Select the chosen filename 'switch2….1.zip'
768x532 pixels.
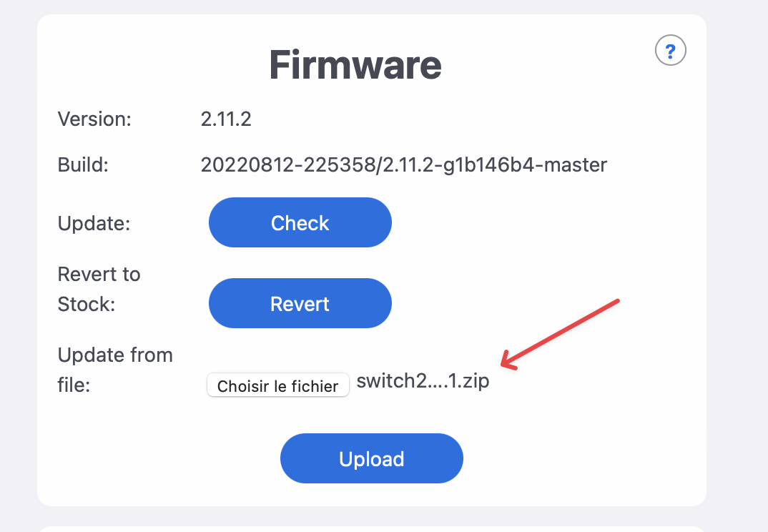point(423,380)
